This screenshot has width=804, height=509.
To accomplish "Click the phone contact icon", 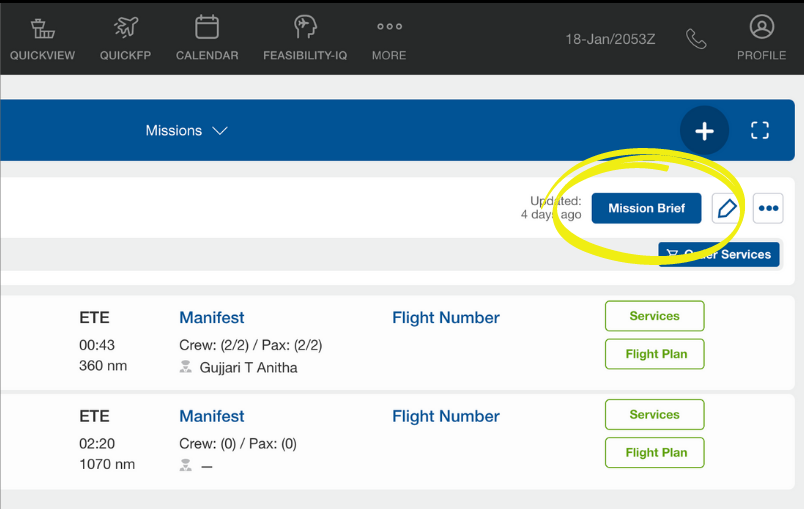I will click(696, 39).
